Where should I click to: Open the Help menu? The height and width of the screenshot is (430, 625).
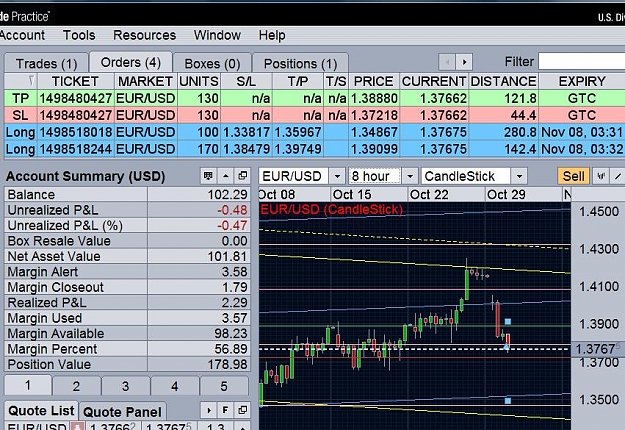pyautogui.click(x=272, y=35)
